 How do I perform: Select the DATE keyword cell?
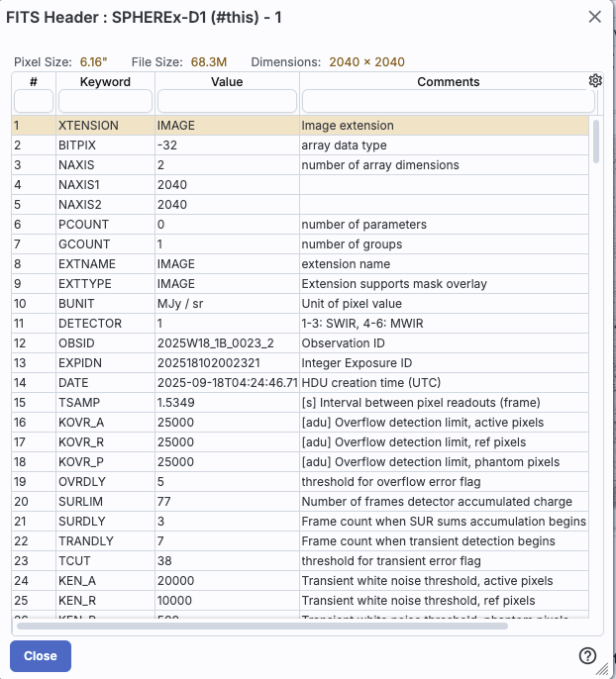[105, 383]
